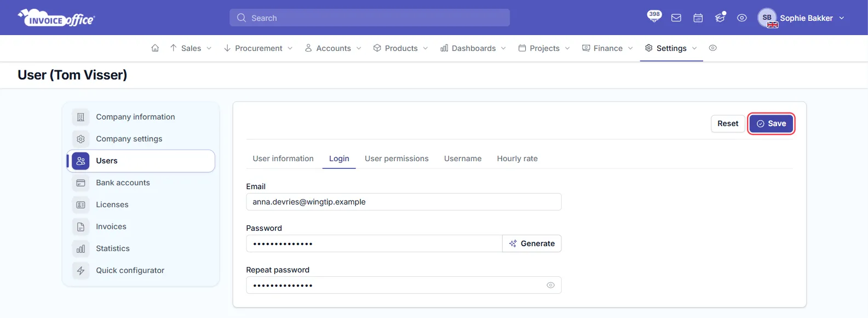The width and height of the screenshot is (868, 318).
Task: Toggle the eye icon after Settings menu
Action: [712, 48]
